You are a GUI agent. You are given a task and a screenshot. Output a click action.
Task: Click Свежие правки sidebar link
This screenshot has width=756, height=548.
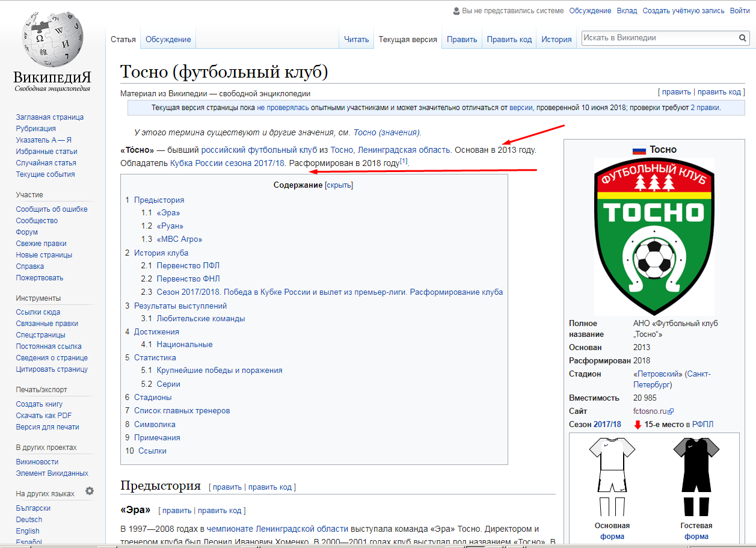(x=41, y=244)
